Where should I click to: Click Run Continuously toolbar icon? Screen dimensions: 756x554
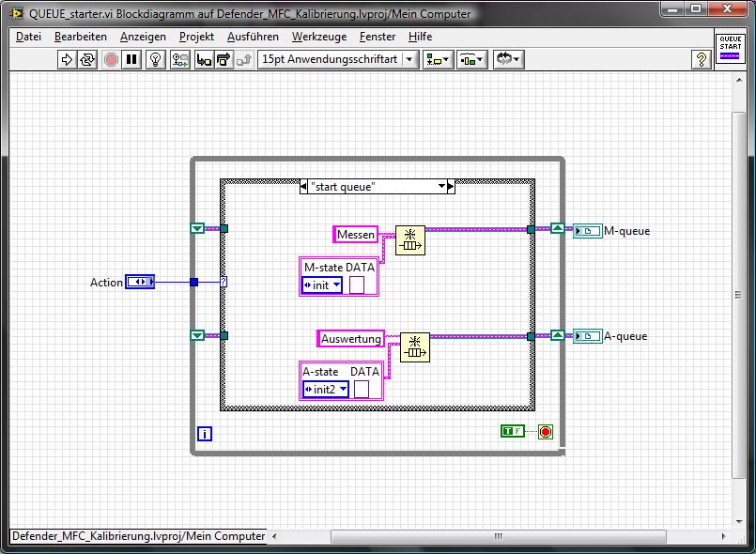[87, 59]
